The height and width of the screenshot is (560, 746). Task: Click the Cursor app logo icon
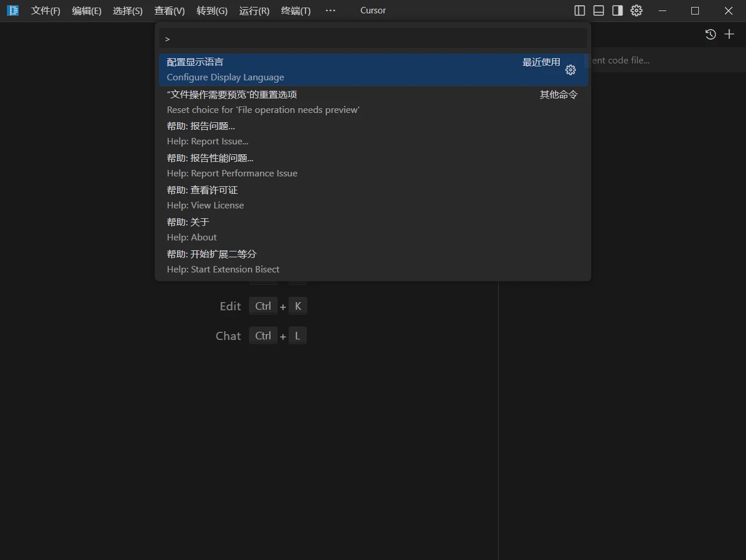click(x=13, y=10)
